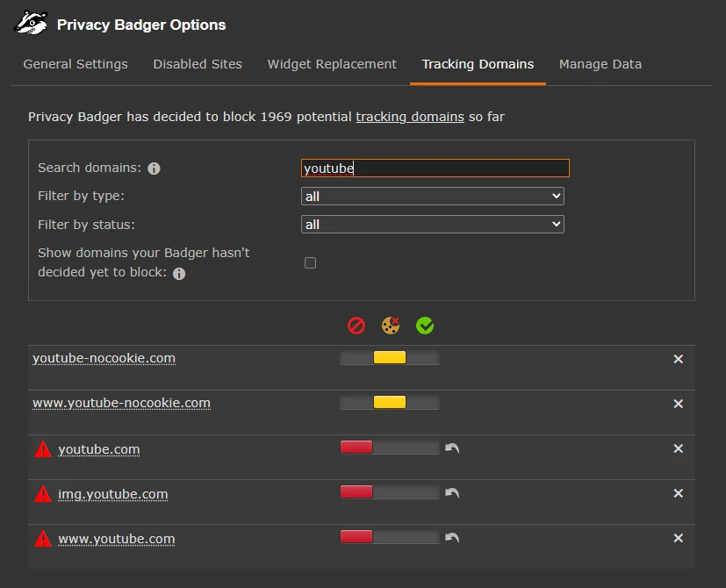Click the www.youtube-nocookie.com domain link
Viewport: 726px width, 588px height.
click(121, 404)
